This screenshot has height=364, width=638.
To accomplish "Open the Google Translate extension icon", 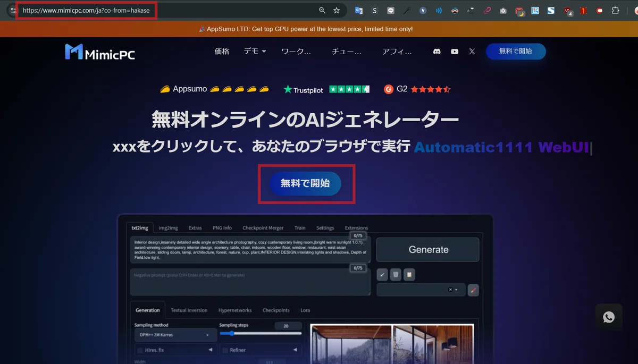I will pos(359,10).
